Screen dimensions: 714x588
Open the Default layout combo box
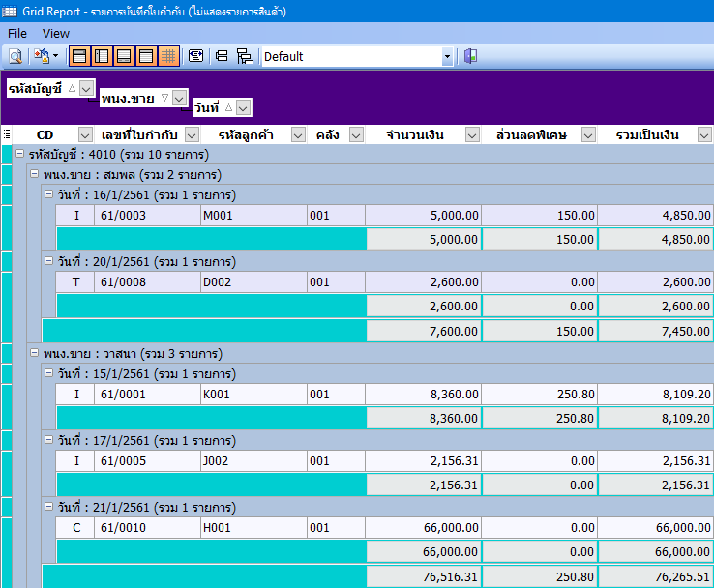447,57
